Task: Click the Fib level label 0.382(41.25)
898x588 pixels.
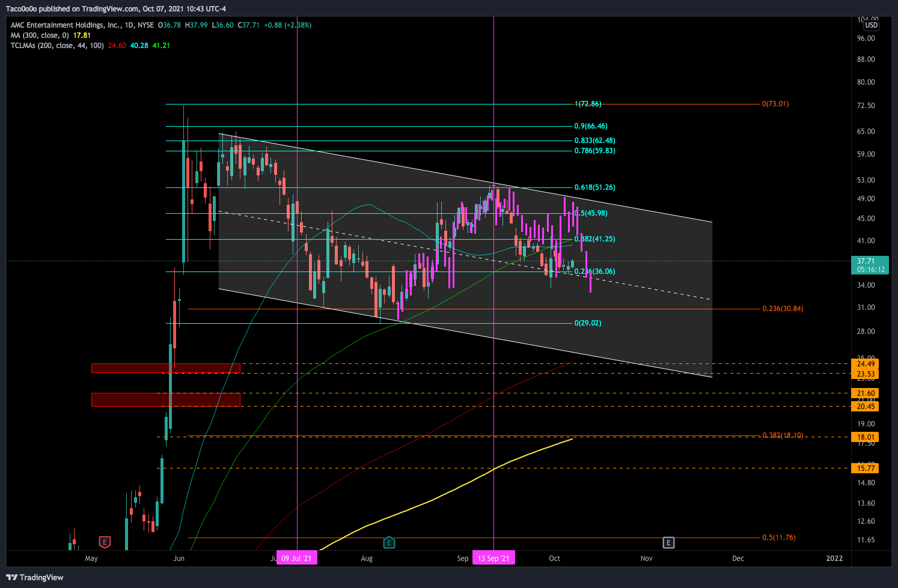Action: (x=594, y=239)
